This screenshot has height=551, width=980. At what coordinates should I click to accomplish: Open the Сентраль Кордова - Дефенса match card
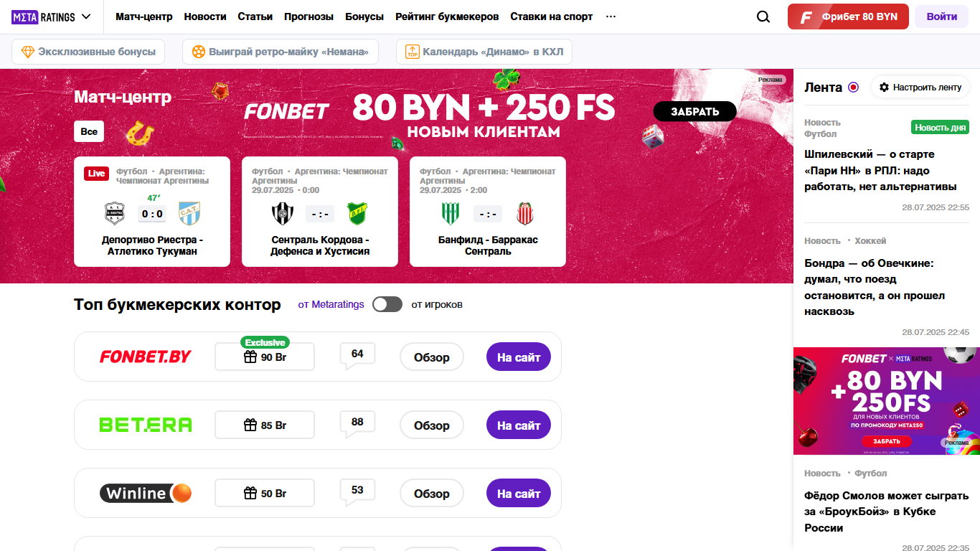[x=320, y=212]
